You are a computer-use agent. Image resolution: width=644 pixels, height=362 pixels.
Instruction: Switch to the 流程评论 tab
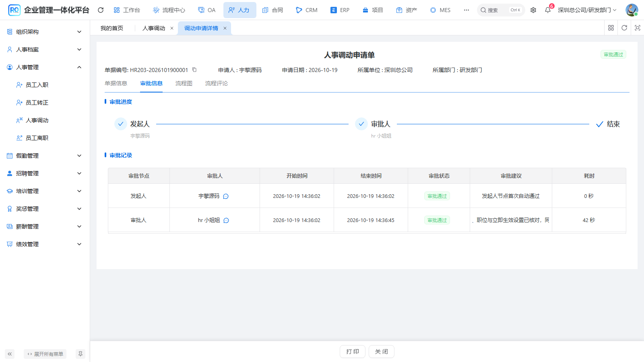[x=217, y=83]
